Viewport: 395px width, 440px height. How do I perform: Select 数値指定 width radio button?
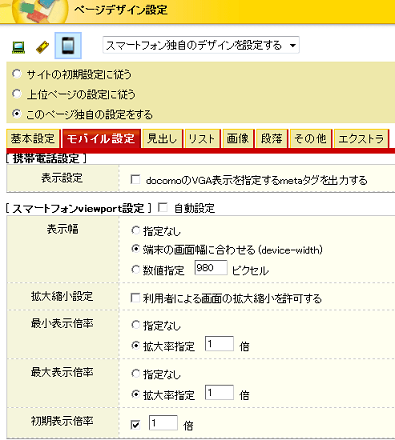click(135, 269)
